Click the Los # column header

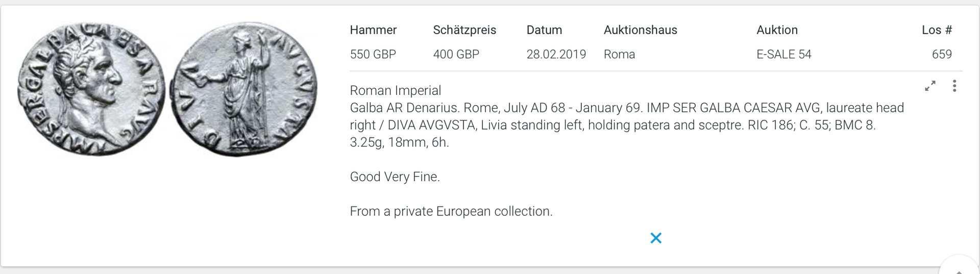937,30
